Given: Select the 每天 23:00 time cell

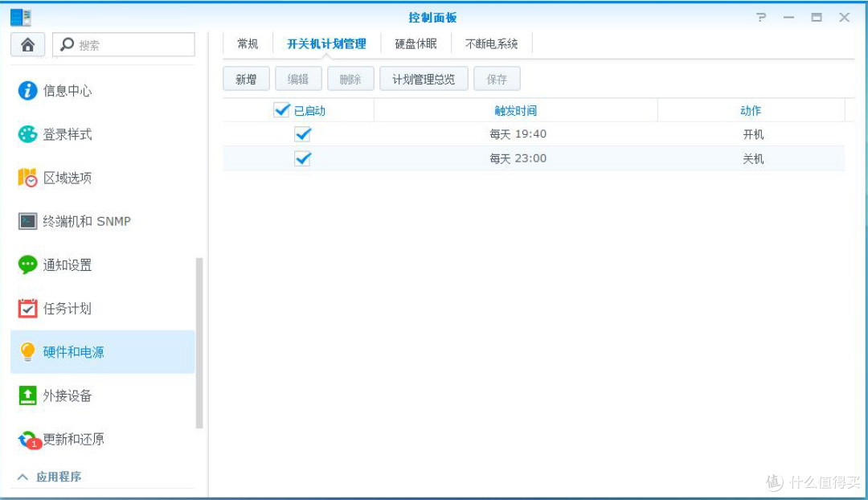Looking at the screenshot, I should [x=518, y=158].
